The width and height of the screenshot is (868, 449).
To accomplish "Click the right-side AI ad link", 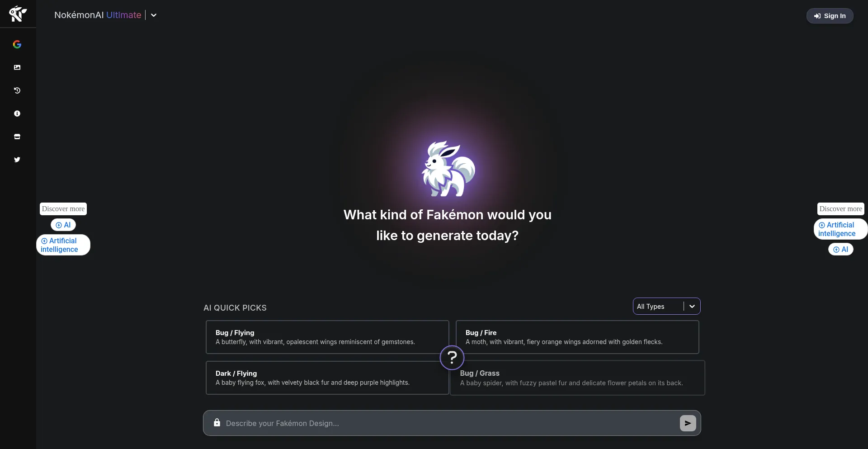I will point(840,249).
